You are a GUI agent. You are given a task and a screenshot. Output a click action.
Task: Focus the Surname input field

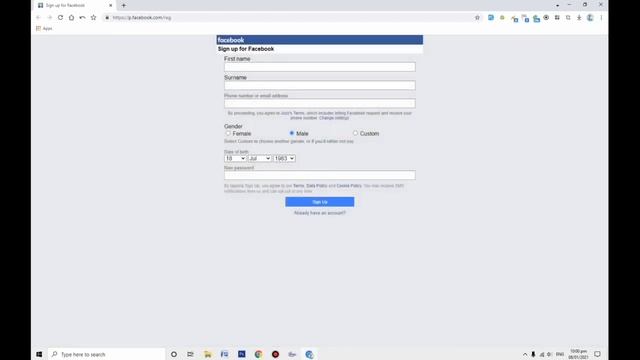pyautogui.click(x=320, y=85)
